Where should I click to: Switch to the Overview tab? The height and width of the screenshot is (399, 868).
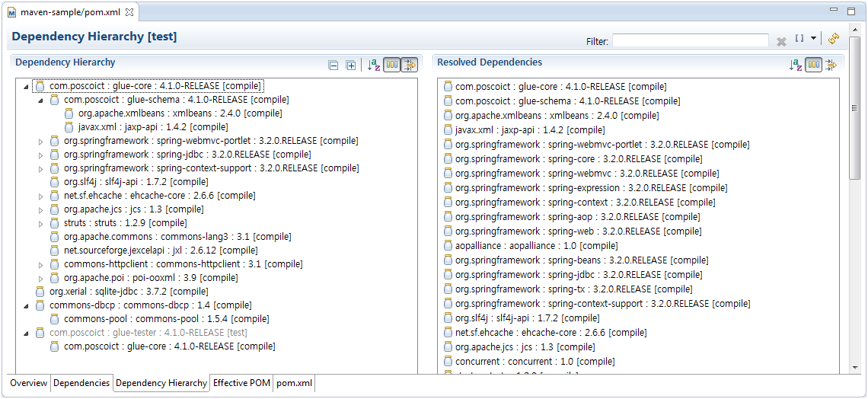click(29, 383)
